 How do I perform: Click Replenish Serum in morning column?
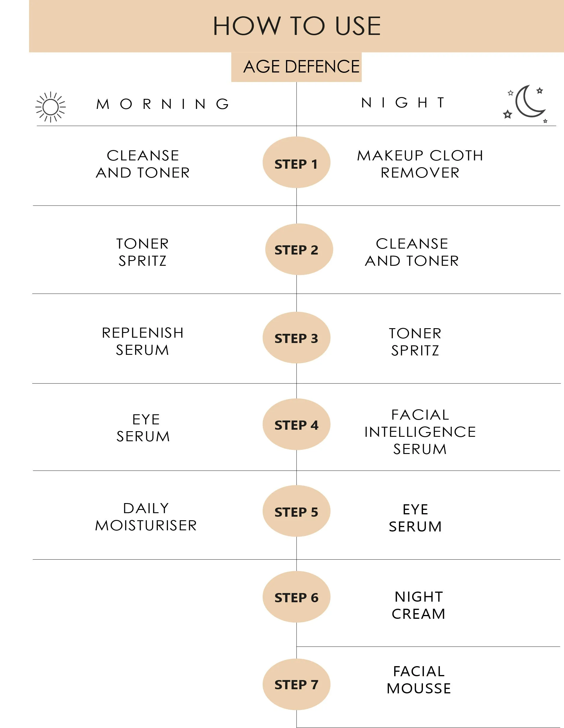(x=143, y=341)
